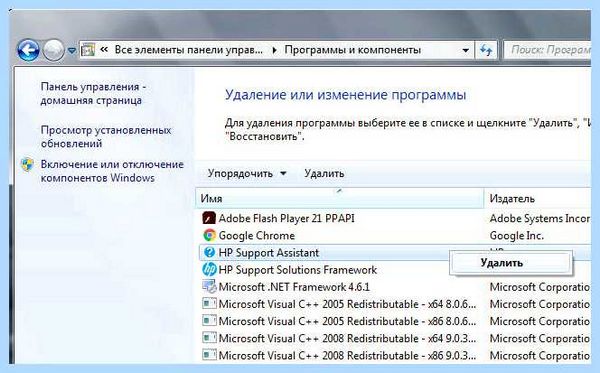Open the address bar history dropdown

tap(466, 50)
